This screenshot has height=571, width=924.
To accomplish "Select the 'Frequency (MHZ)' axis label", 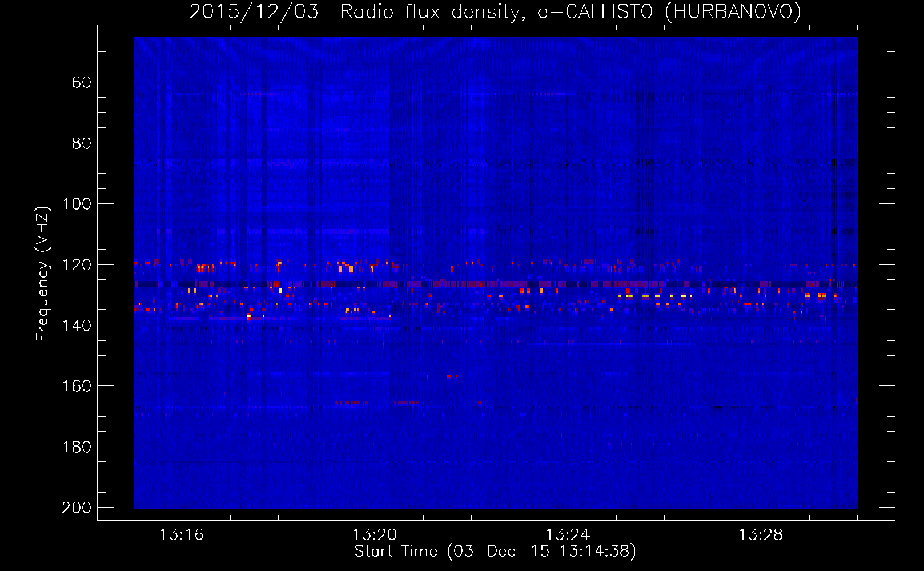I will [x=43, y=274].
